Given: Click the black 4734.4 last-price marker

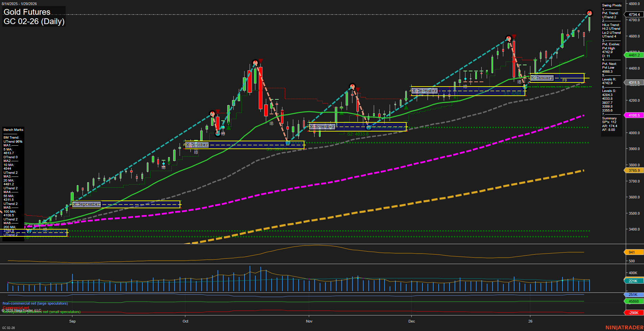Looking at the screenshot, I should pyautogui.click(x=635, y=15).
